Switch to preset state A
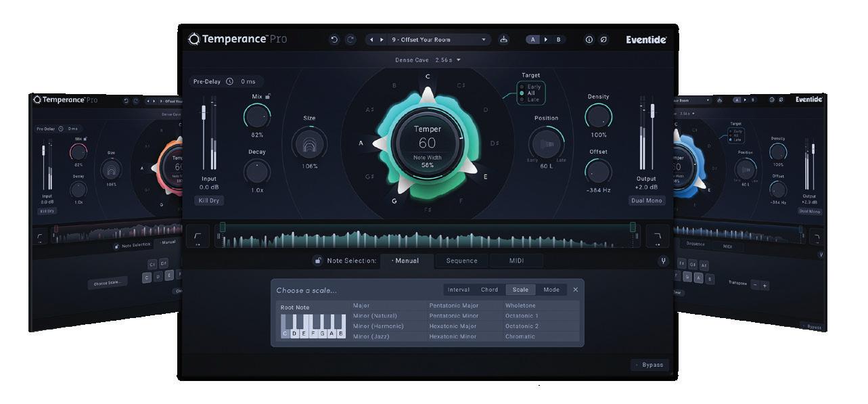Viewport: 868px width, 404px height. 533,40
